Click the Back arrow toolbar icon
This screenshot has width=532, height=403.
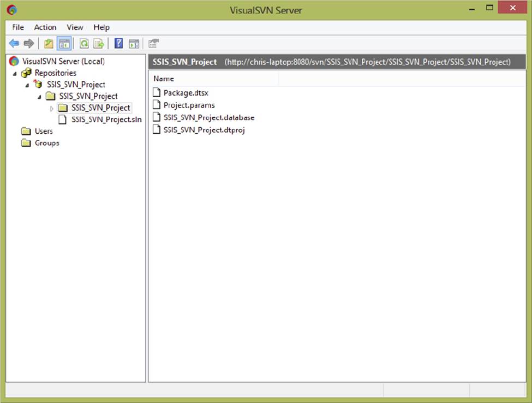pos(14,44)
